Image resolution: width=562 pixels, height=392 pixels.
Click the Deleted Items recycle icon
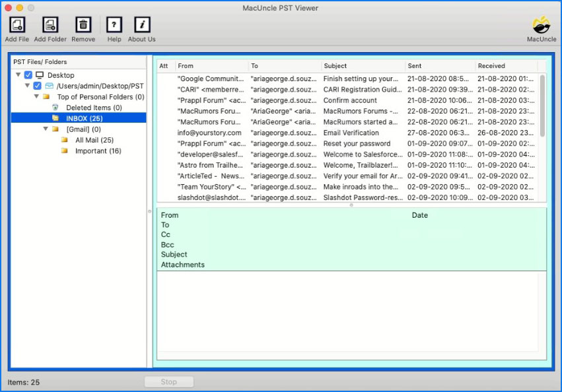pos(55,108)
